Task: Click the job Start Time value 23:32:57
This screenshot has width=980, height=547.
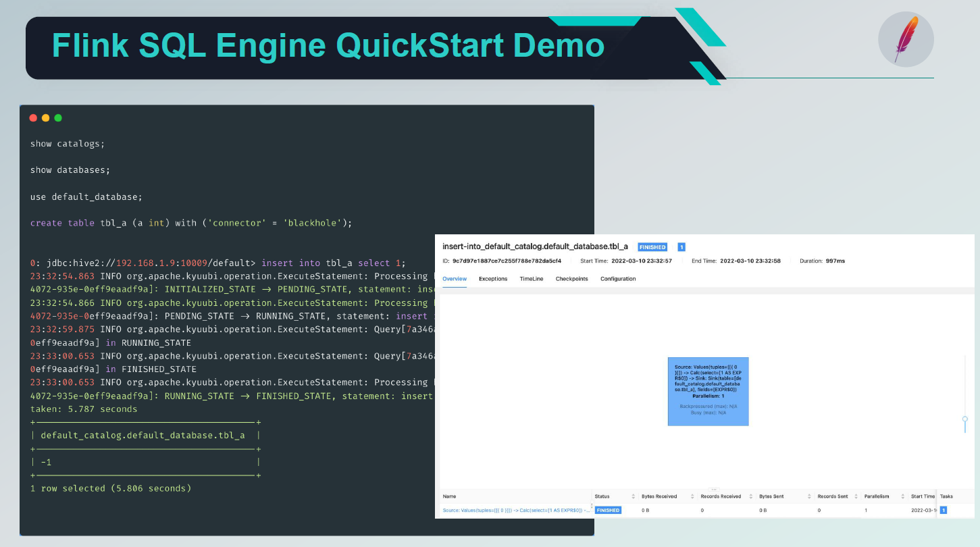Action: [641, 261]
